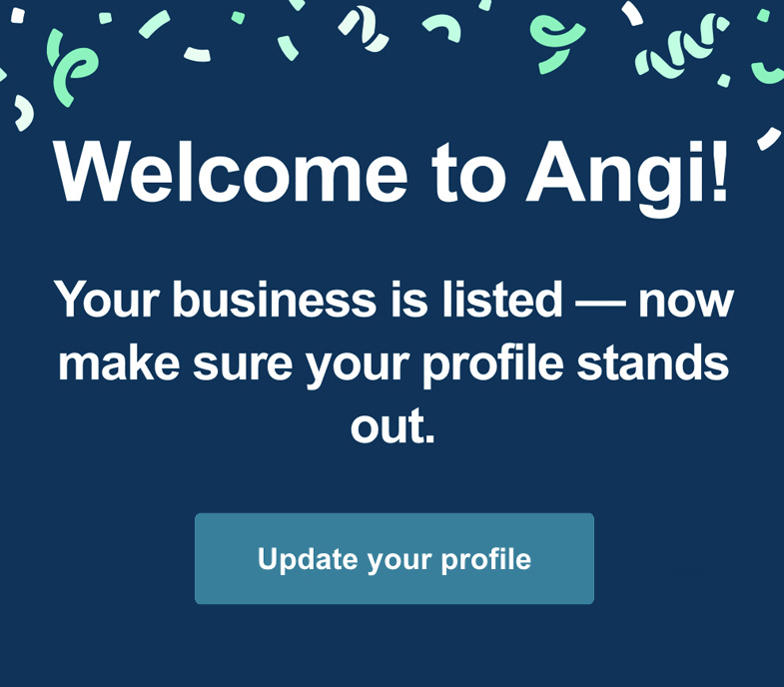784x687 pixels.
Task: Click the white arc confetti at left edge
Action: click(23, 112)
